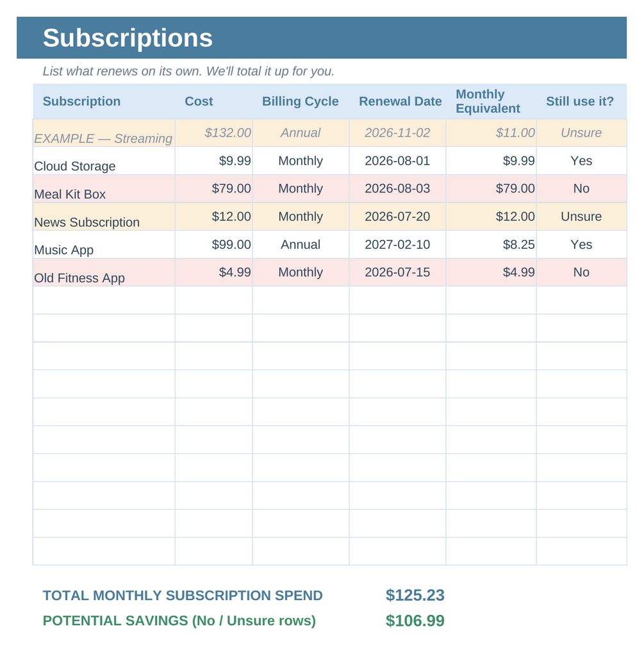Select the News Subscription name cell
Image resolution: width=644 pixels, height=645 pixels.
(104, 217)
